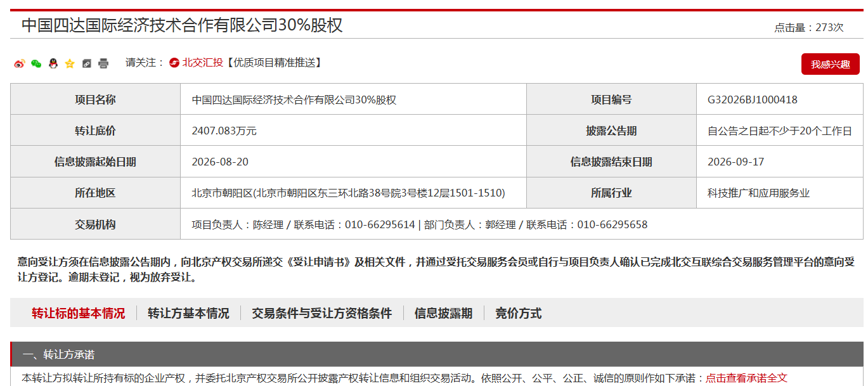Click the 点击量：273次 counter
This screenshot has height=386, width=868.
(808, 27)
